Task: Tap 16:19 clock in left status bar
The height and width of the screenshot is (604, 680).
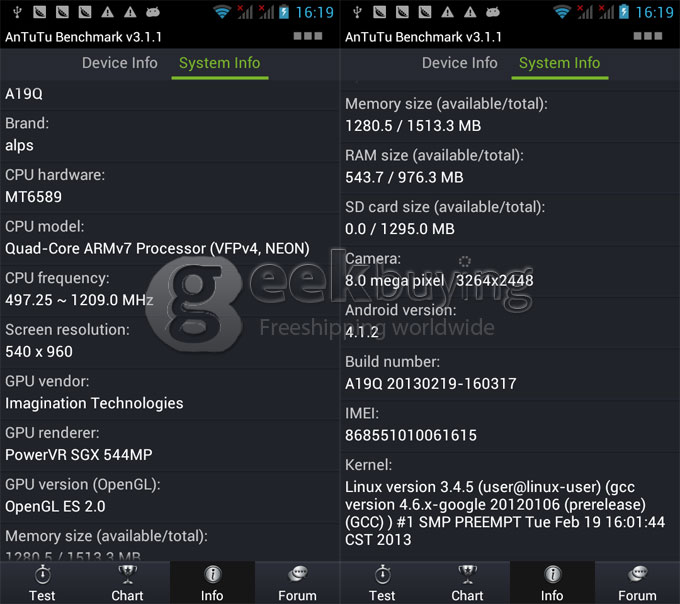Action: tap(315, 13)
